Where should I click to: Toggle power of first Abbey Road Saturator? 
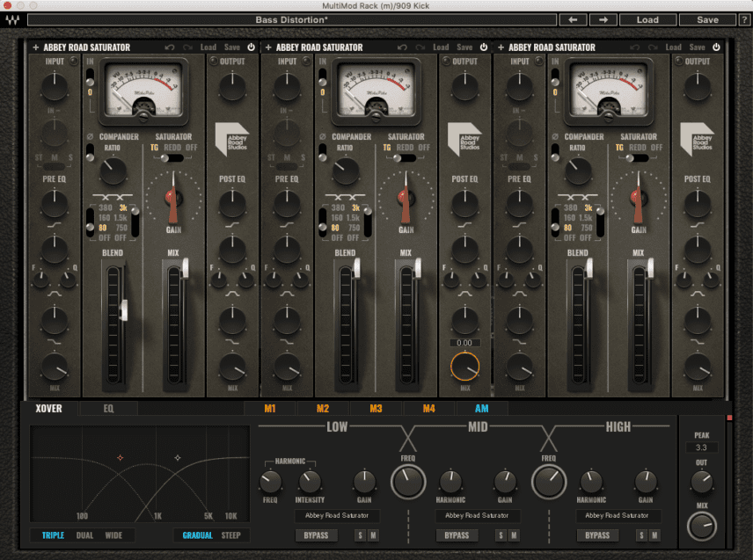(x=252, y=47)
